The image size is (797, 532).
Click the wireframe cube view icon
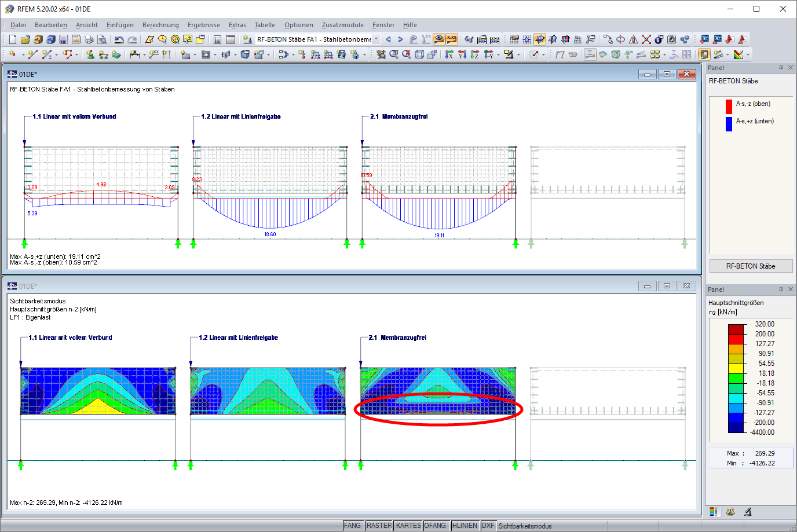click(419, 54)
